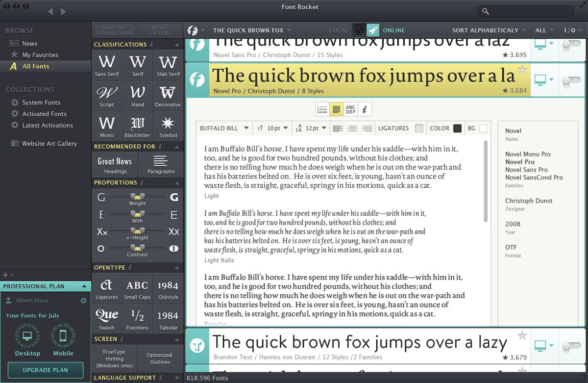
Task: Open Sort Alphabetically dropdown
Action: [x=488, y=30]
